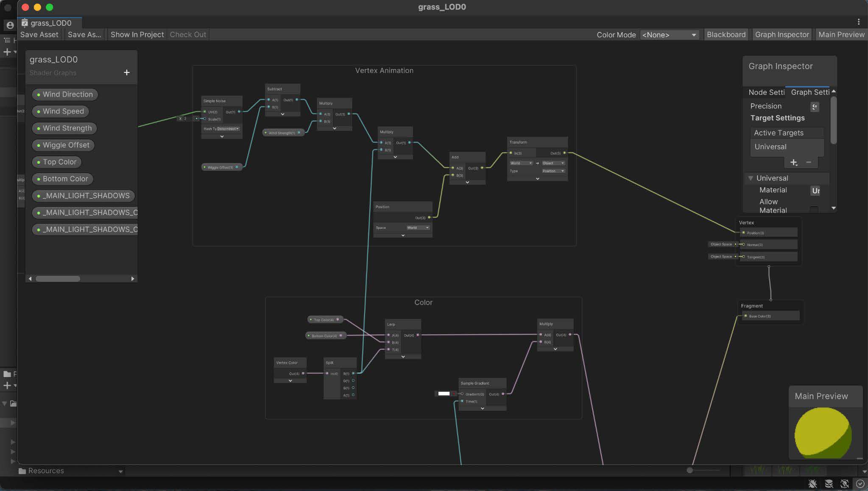The height and width of the screenshot is (491, 868).
Task: Select the grass_LOD0 window tab
Action: pos(50,23)
